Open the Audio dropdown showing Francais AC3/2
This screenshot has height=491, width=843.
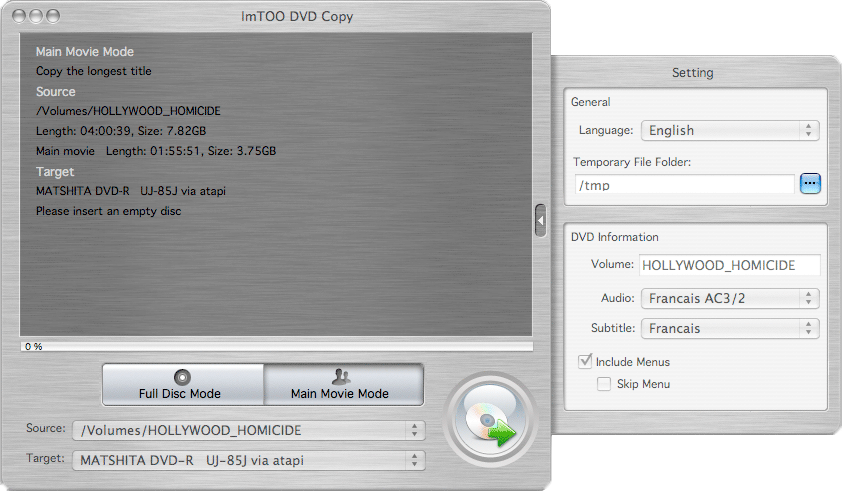pyautogui.click(x=730, y=298)
